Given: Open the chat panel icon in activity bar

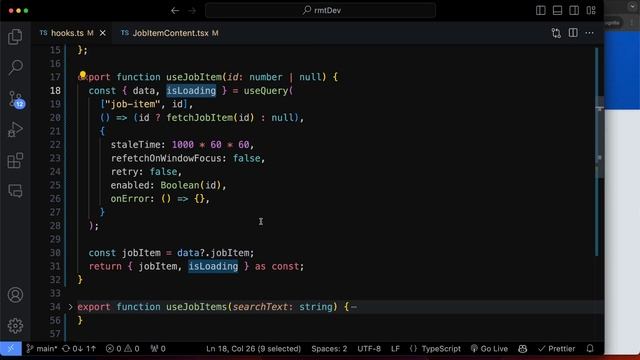Looking at the screenshot, I should coord(15,191).
